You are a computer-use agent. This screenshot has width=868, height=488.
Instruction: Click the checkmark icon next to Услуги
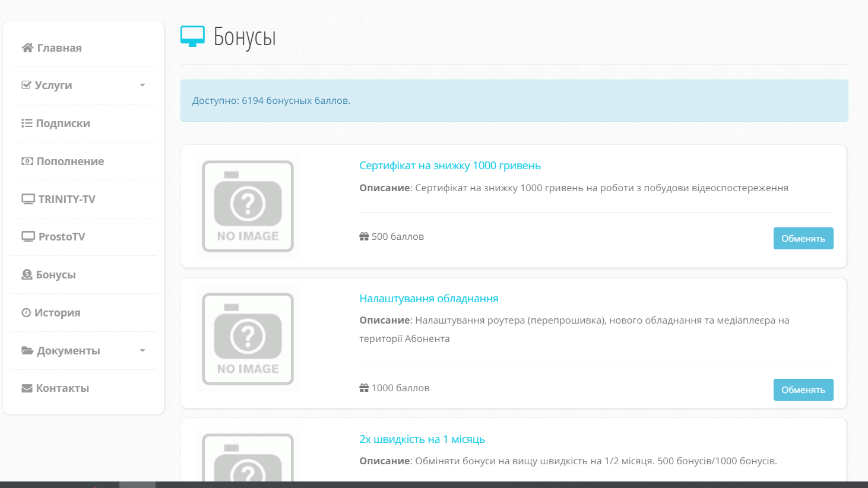tap(26, 85)
